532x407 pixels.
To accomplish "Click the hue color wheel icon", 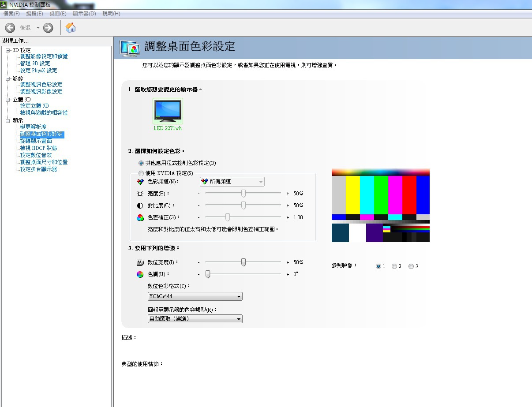I will pos(140,274).
